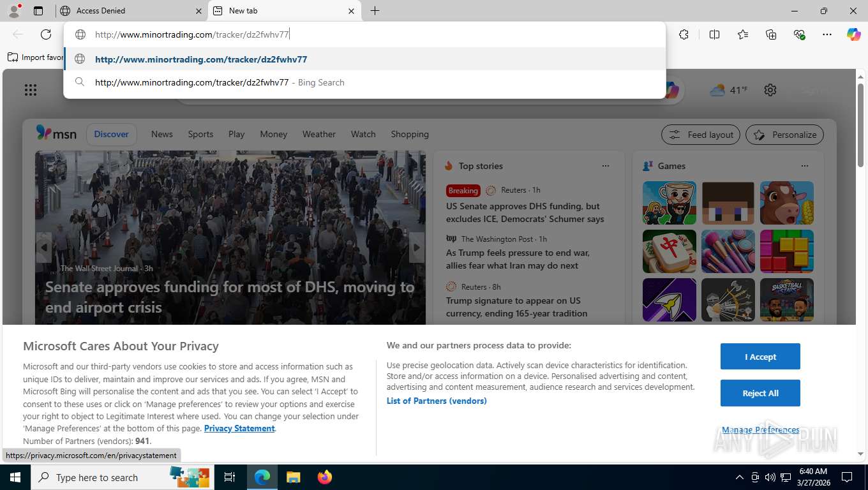868x490 pixels.
Task: Open File Explorer from taskbar
Action: pyautogui.click(x=293, y=477)
